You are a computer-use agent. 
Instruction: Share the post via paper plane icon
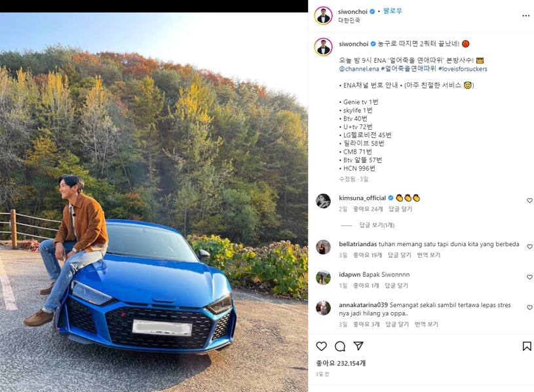coord(358,346)
